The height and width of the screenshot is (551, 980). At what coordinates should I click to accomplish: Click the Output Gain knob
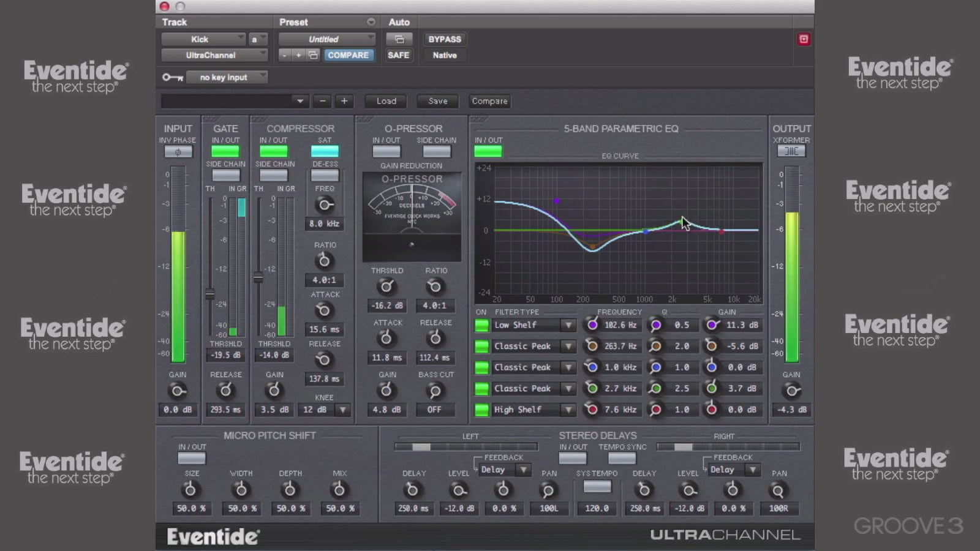click(x=791, y=390)
